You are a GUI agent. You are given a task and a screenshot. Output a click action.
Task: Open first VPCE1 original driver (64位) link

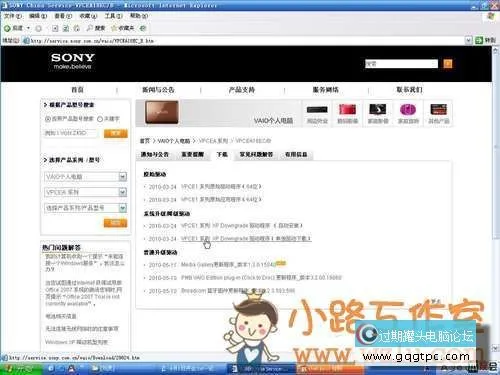click(x=221, y=187)
